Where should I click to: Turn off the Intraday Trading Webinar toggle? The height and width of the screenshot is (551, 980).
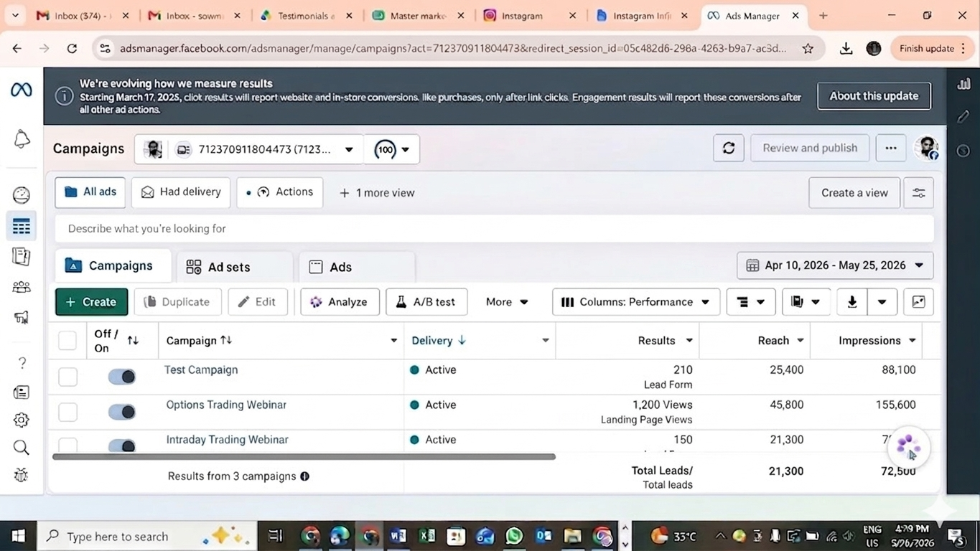click(x=122, y=446)
